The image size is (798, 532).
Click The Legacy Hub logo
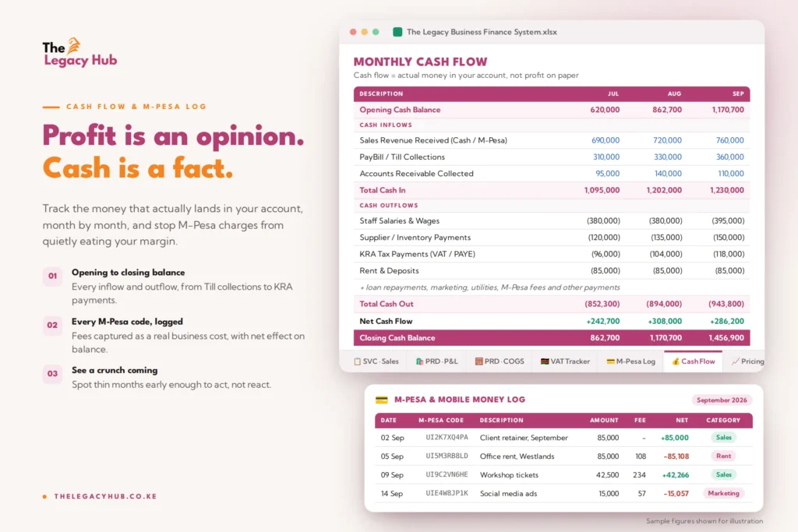coord(80,52)
